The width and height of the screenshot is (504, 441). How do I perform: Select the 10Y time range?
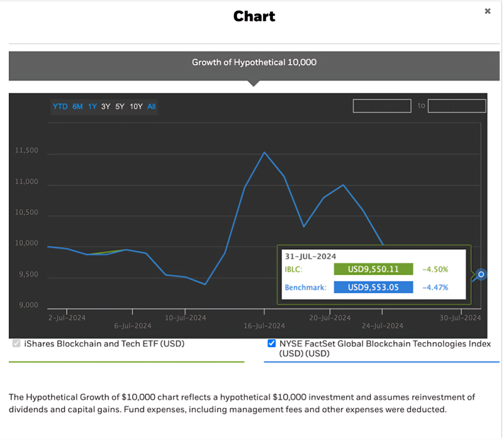point(136,106)
